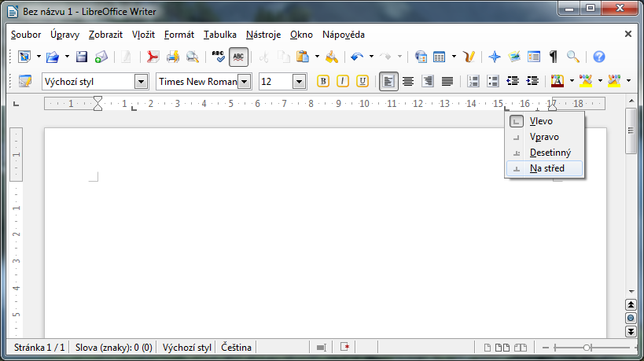This screenshot has height=361, width=644.
Task: Toggle Italic formatting
Action: click(x=343, y=81)
